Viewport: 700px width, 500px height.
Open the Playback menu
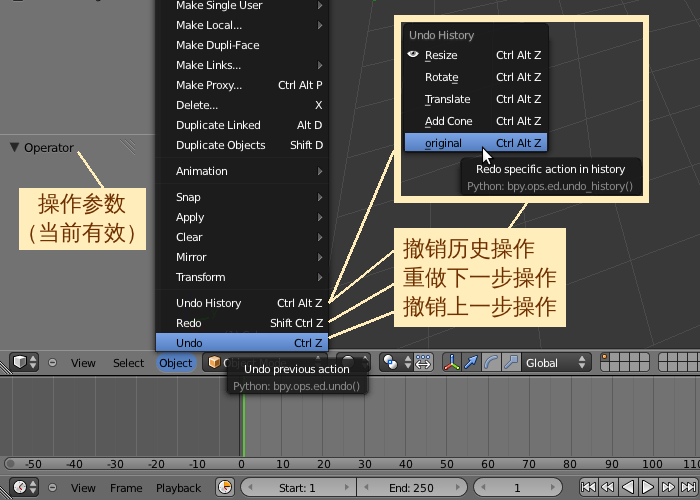coord(179,488)
